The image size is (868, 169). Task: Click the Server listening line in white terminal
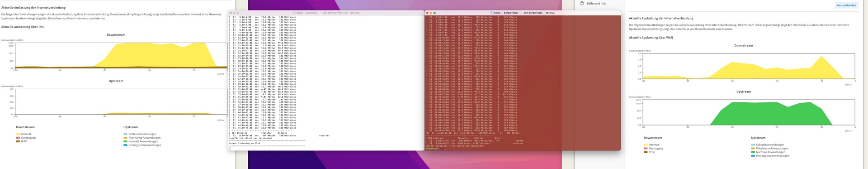(x=245, y=143)
